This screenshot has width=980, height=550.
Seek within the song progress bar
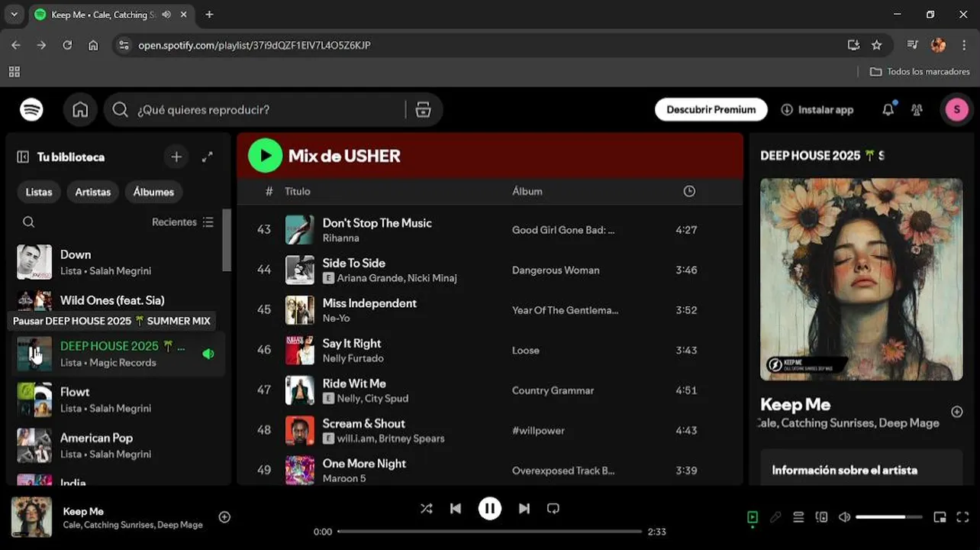tap(490, 532)
